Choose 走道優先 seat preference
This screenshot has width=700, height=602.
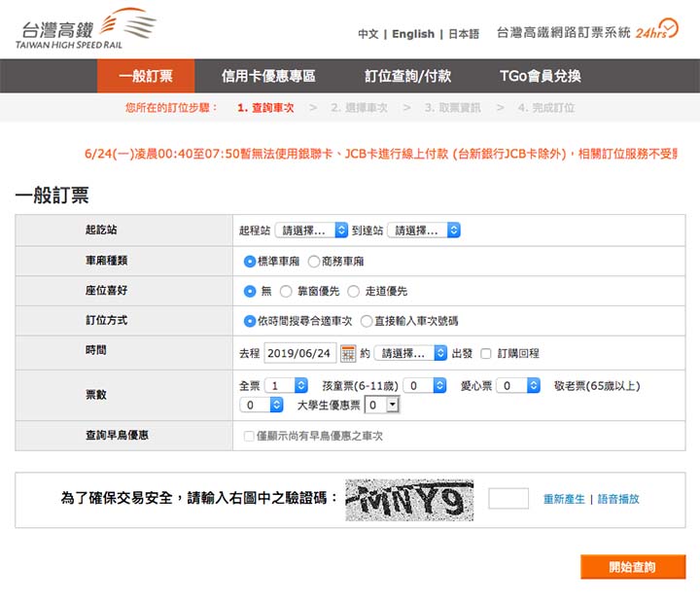tap(353, 291)
